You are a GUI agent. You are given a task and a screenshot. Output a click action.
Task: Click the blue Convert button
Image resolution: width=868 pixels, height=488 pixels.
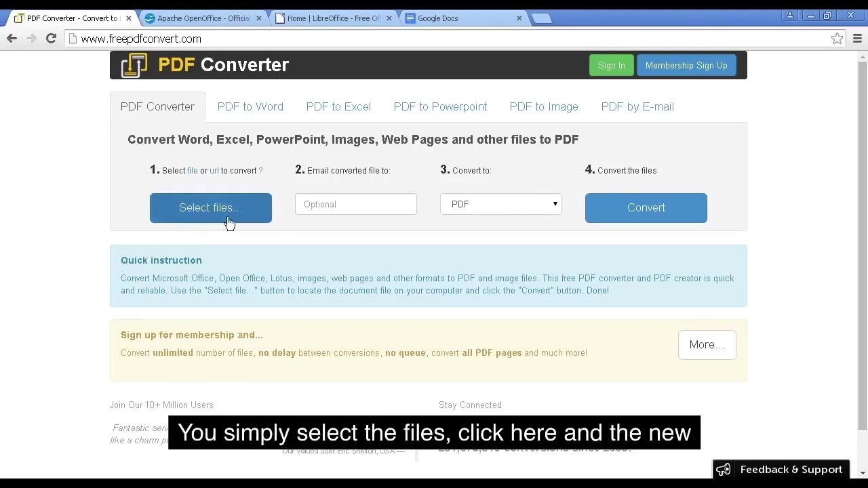coord(646,208)
